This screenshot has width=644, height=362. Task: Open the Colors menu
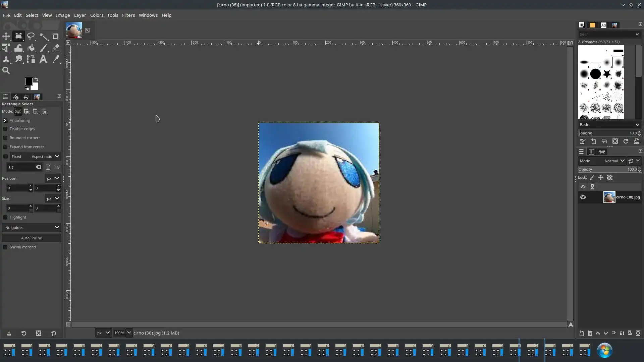coord(97,15)
